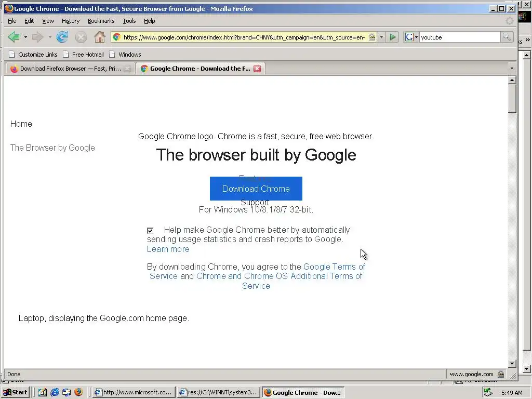The height and width of the screenshot is (399, 532).
Task: Open the search engine selector dropdown
Action: click(x=416, y=37)
